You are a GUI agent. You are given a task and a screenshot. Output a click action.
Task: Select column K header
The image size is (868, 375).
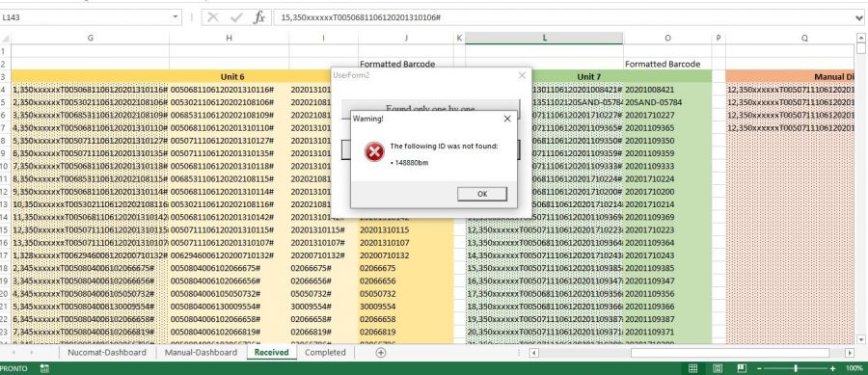click(x=459, y=38)
